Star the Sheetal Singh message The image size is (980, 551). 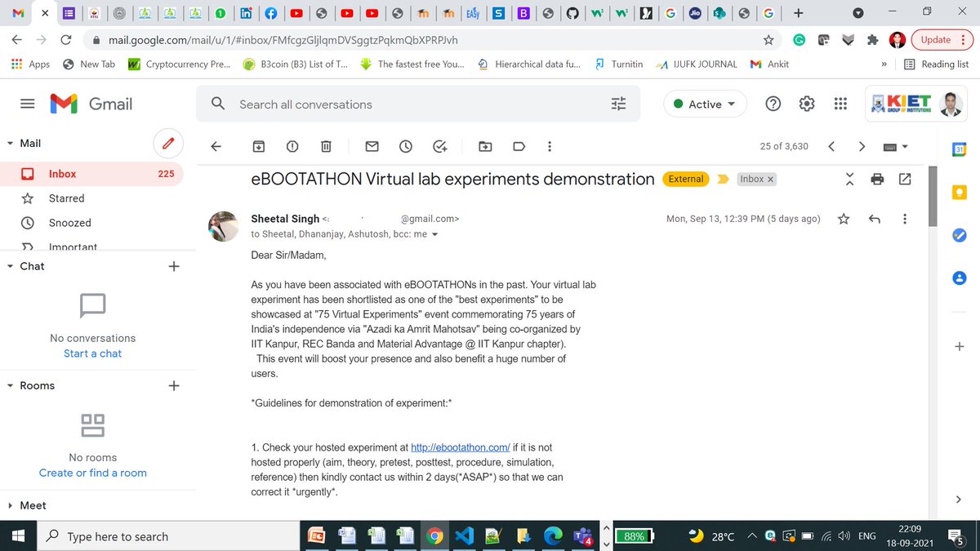(844, 219)
